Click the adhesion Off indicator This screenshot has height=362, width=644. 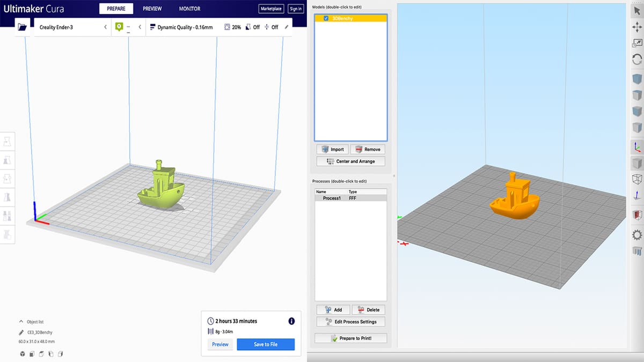point(271,27)
